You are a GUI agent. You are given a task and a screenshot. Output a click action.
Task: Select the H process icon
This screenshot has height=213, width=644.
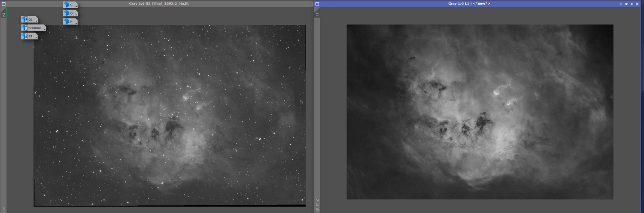point(70,21)
